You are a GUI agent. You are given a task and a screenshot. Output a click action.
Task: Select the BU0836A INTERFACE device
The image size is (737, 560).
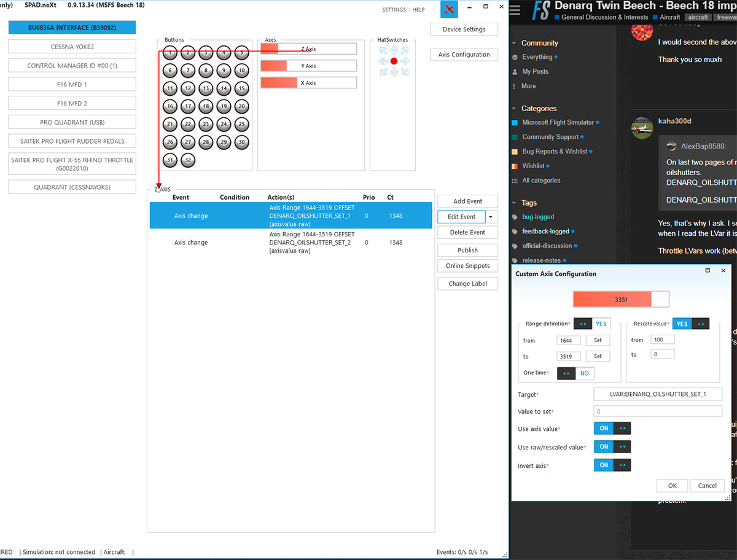[x=72, y=28]
